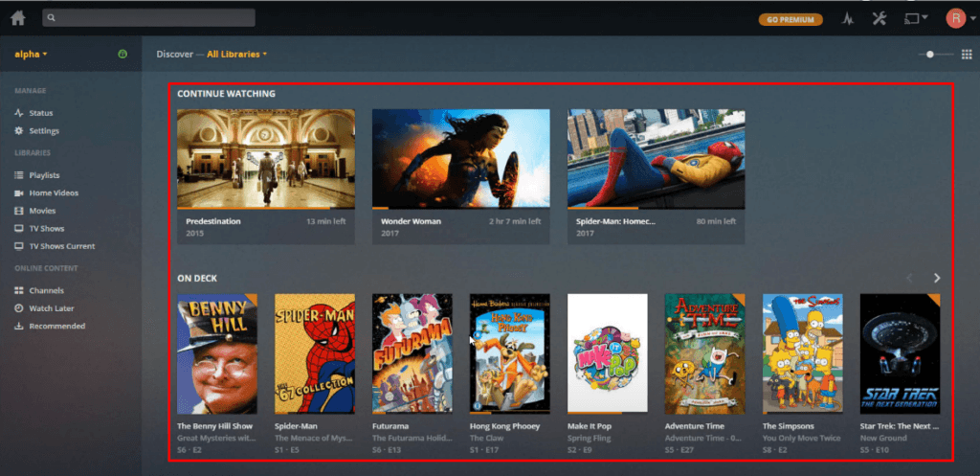
Task: Open the Futurama poster
Action: click(412, 354)
